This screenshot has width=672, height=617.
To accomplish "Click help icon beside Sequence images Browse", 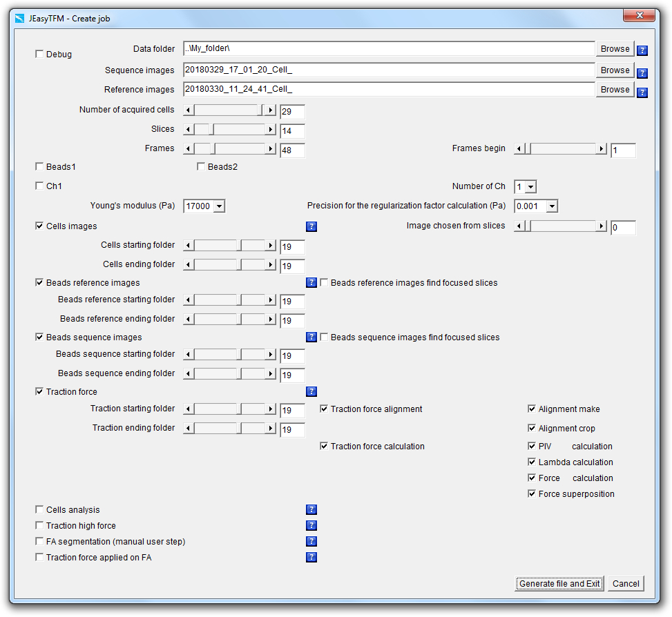I will coord(642,73).
